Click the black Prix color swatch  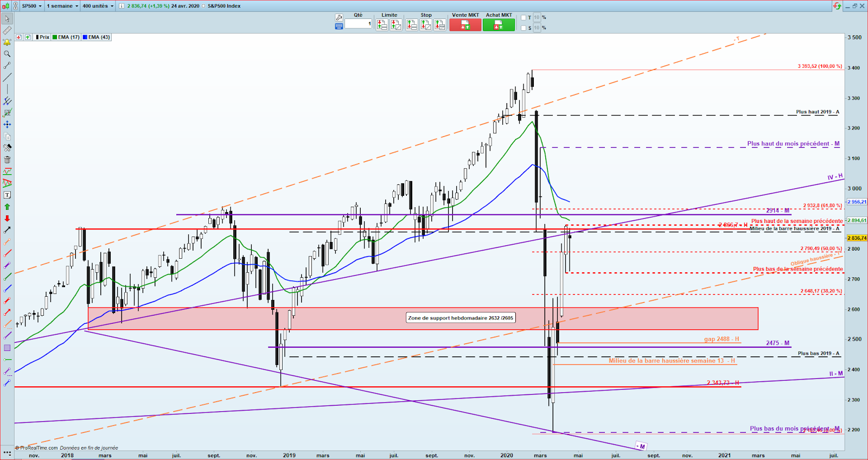click(x=37, y=37)
